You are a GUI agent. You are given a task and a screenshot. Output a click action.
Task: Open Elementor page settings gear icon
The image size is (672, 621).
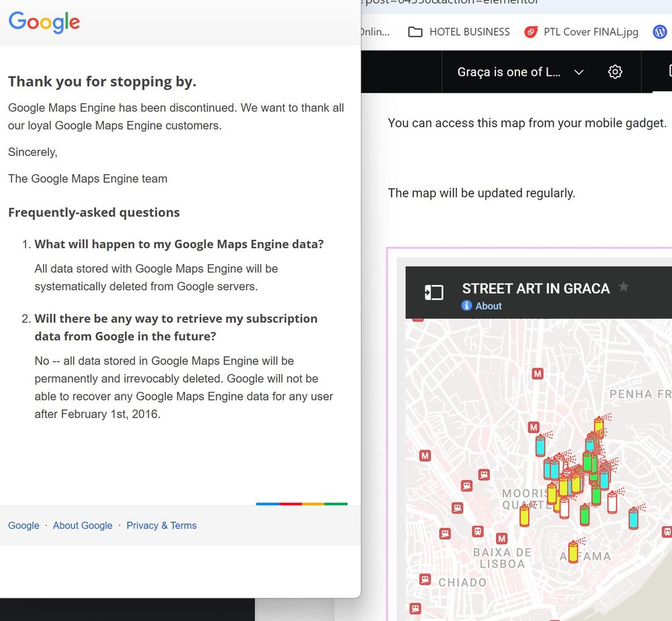615,71
